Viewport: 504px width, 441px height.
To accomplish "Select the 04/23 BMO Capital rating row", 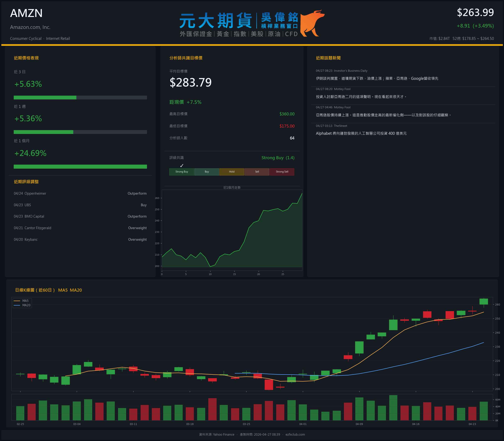I will [80, 216].
